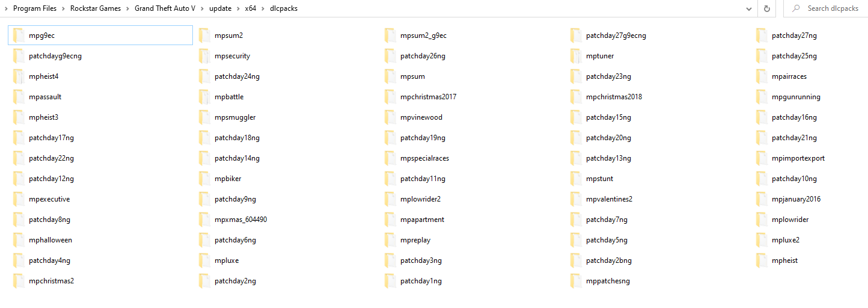The width and height of the screenshot is (868, 308).
Task: Select the mpheist4 folder icon
Action: (18, 76)
